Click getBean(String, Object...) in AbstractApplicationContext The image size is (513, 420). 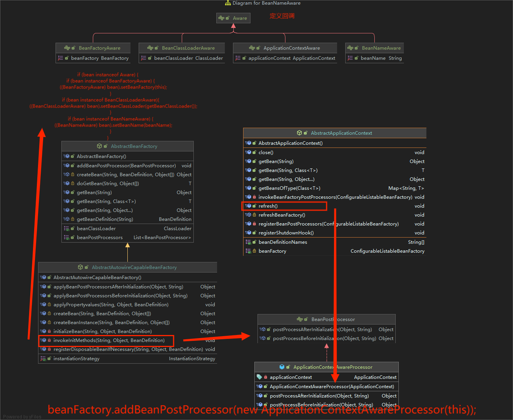[335, 179]
